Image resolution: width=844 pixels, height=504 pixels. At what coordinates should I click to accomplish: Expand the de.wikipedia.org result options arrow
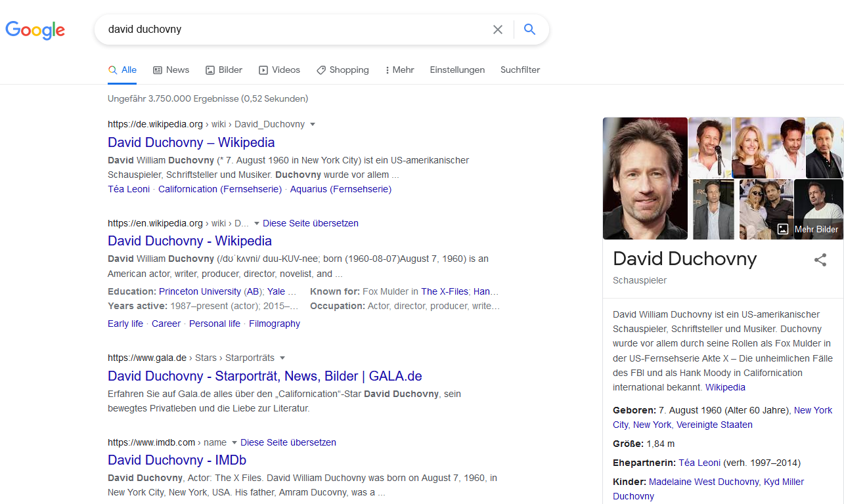(x=313, y=124)
